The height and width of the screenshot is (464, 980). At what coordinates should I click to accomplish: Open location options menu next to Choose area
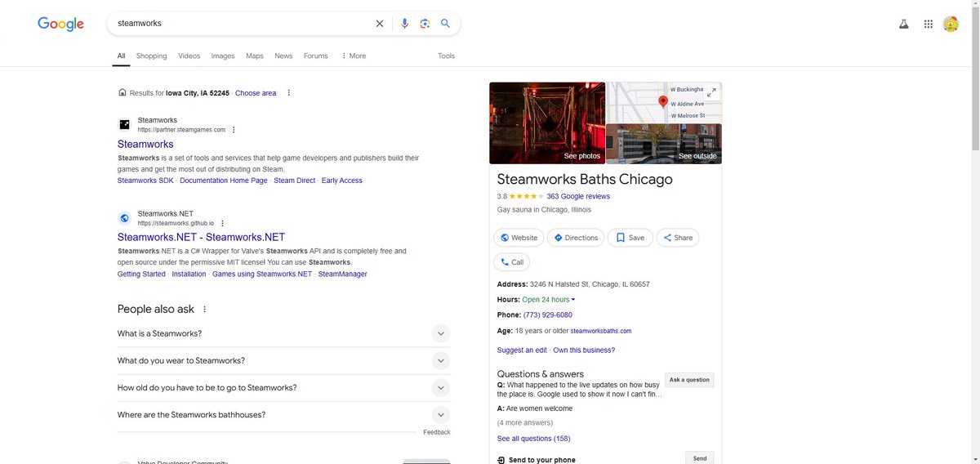click(288, 92)
